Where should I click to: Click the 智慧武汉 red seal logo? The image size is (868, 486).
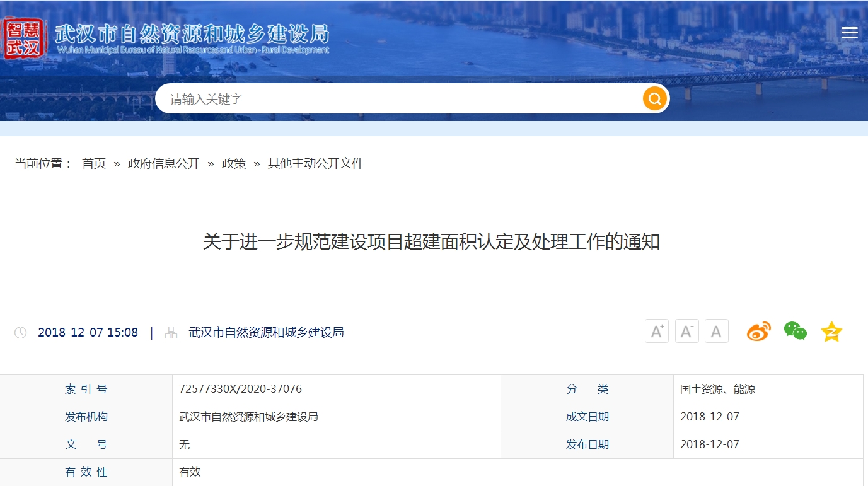point(23,38)
